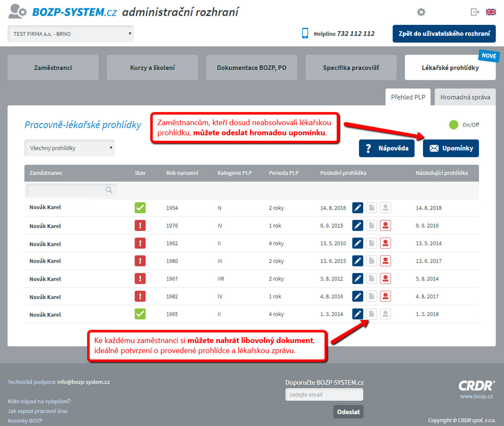This screenshot has height=426, width=504.
Task: Edit the examination of employee born 1976
Action: (357, 226)
